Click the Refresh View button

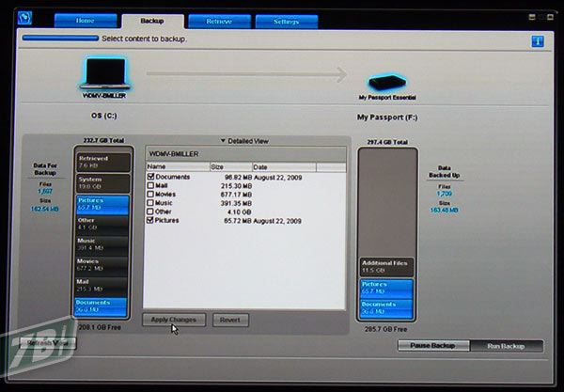pos(48,343)
